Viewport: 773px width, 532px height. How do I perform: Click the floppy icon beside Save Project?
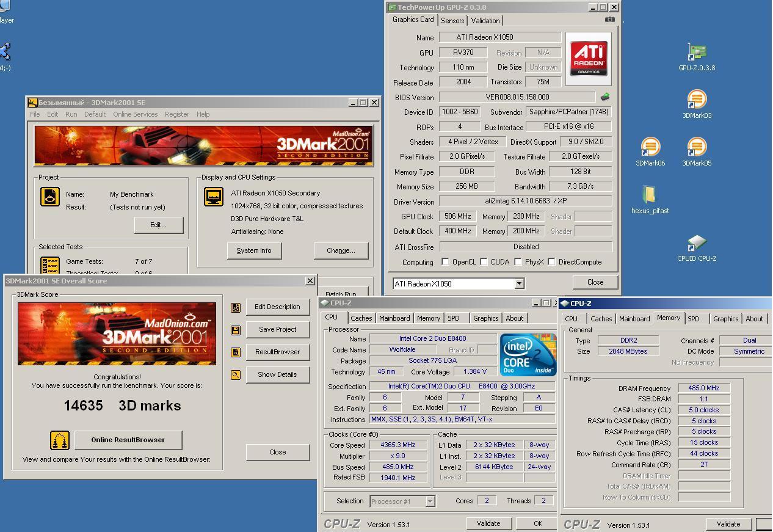(x=236, y=330)
